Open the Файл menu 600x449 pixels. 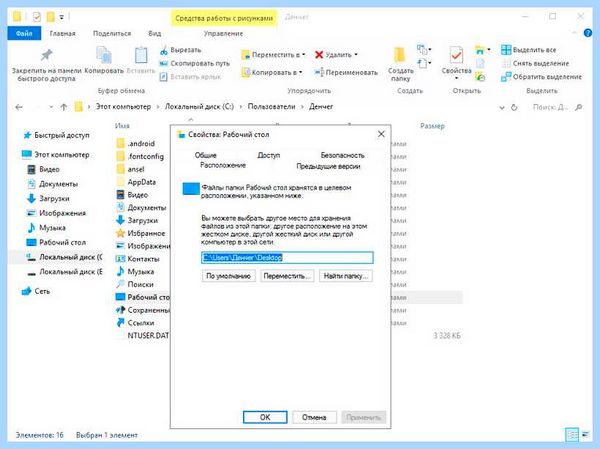24,34
